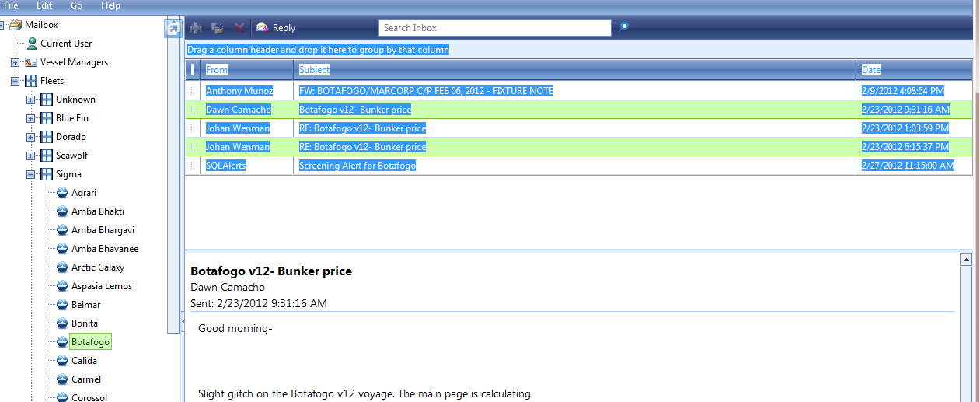Select the Calida vessel label
Screen dimensions: 980x402
click(84, 361)
